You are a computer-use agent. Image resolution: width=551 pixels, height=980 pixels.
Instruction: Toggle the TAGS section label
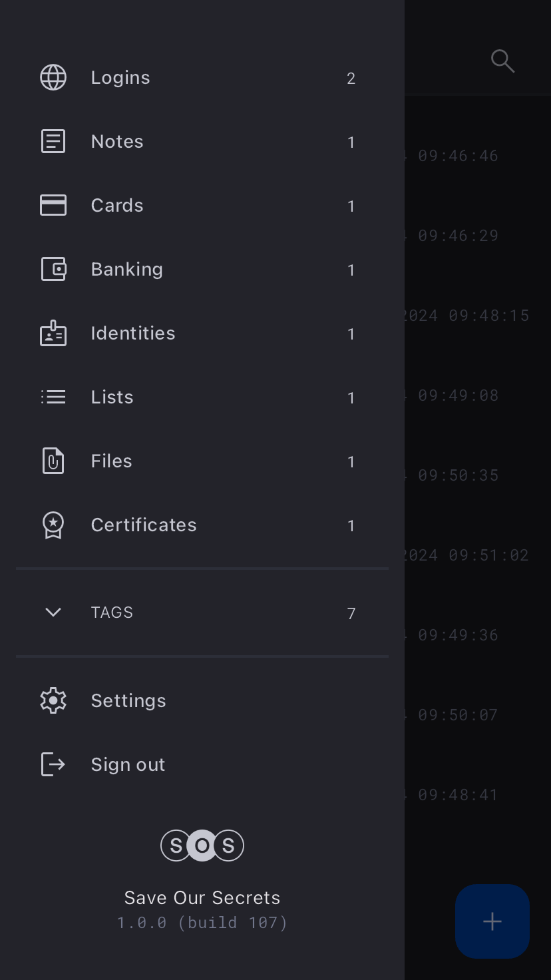click(112, 612)
